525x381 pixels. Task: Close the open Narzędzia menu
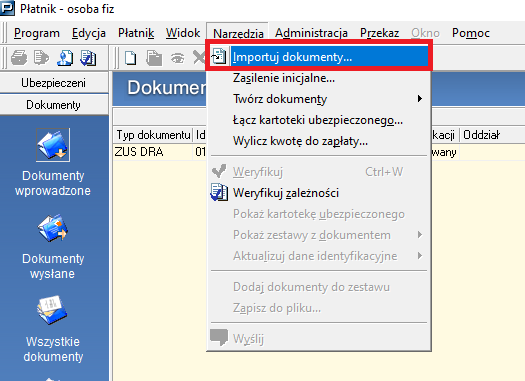238,33
